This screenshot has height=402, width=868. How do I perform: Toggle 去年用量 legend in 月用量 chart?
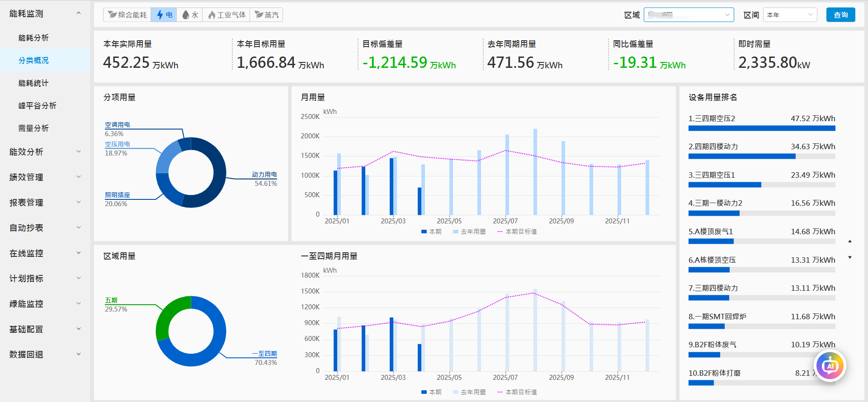tap(469, 232)
